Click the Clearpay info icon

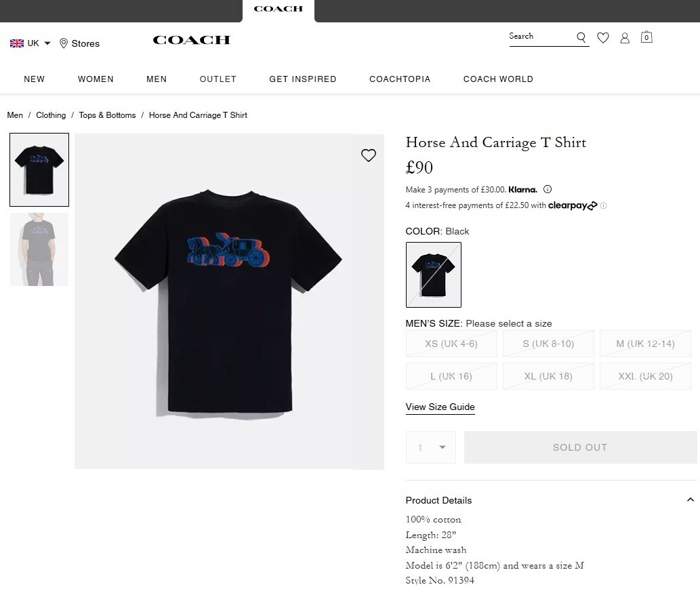pos(603,205)
